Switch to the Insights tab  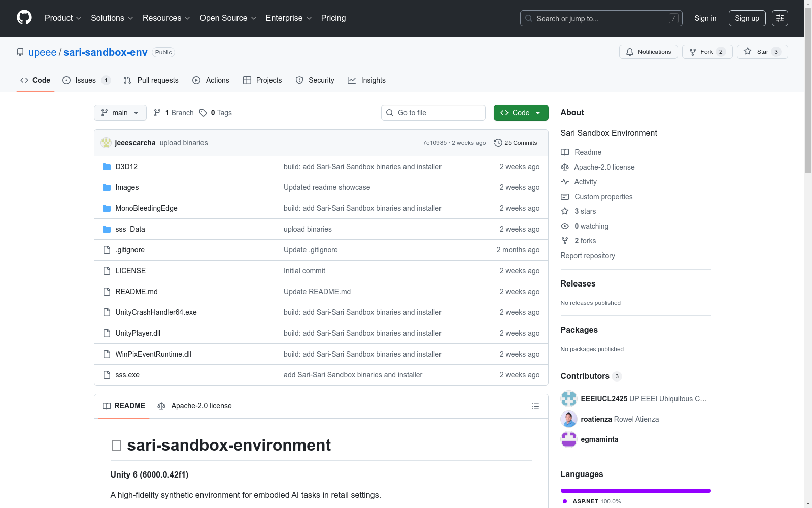[x=367, y=80]
